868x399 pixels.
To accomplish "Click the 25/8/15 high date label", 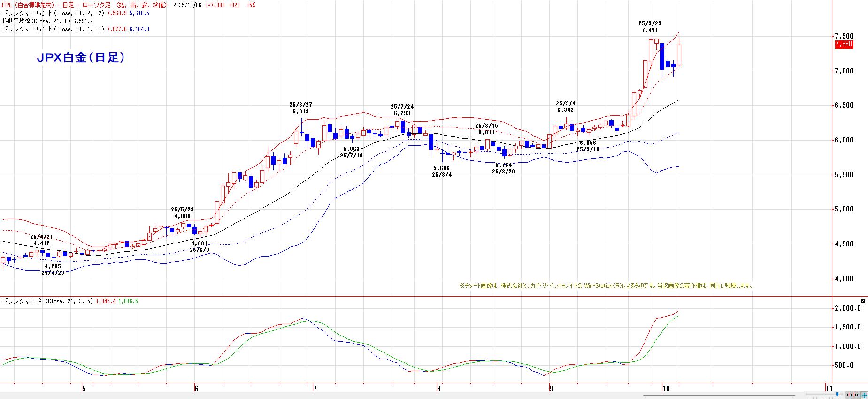I will (486, 126).
